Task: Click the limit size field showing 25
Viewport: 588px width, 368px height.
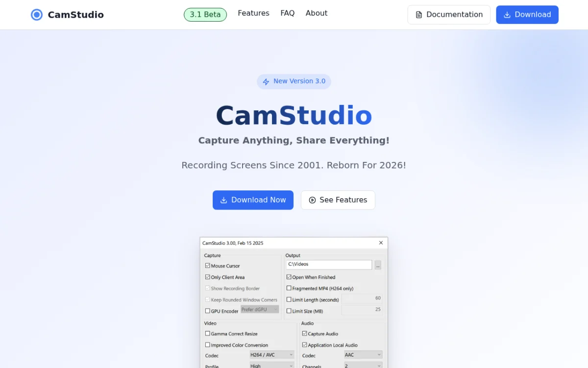Action: (x=362, y=310)
